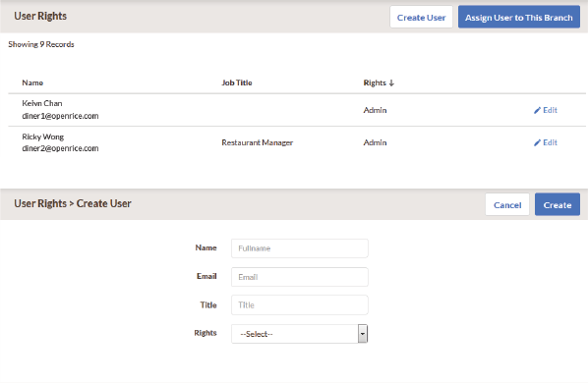This screenshot has width=588, height=383.
Task: Focus the Email input field
Action: pos(300,277)
